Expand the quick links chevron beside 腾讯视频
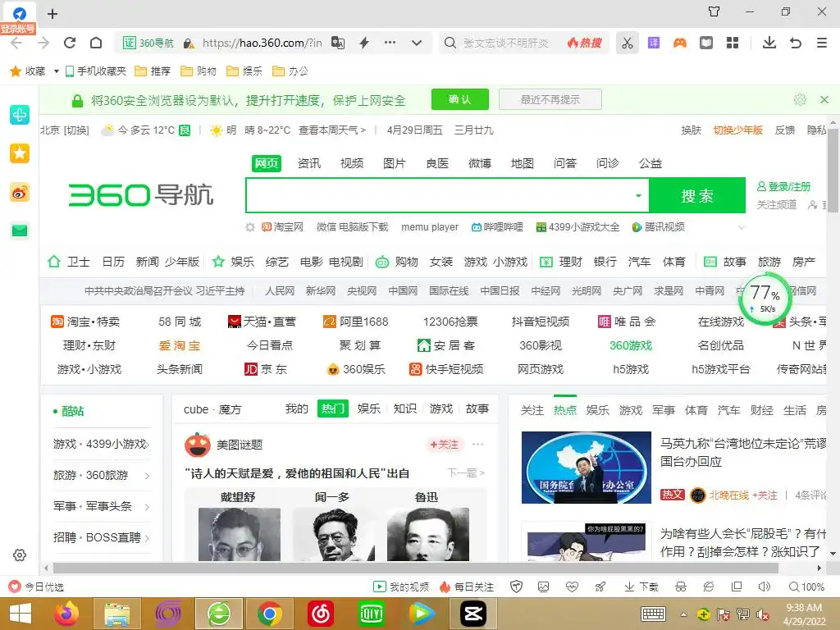Viewport: 840px width, 630px height. 742,227
